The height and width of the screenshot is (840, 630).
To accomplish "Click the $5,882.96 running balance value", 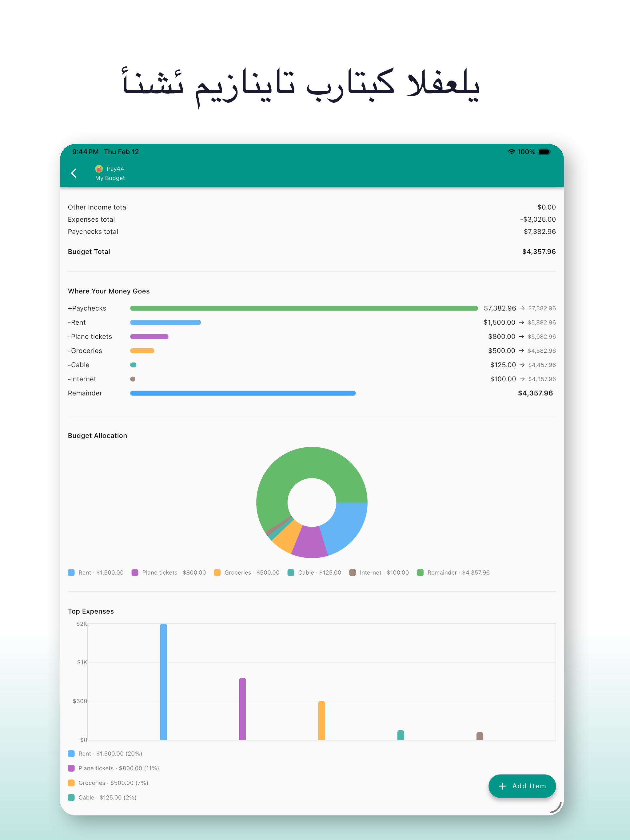I will click(541, 323).
